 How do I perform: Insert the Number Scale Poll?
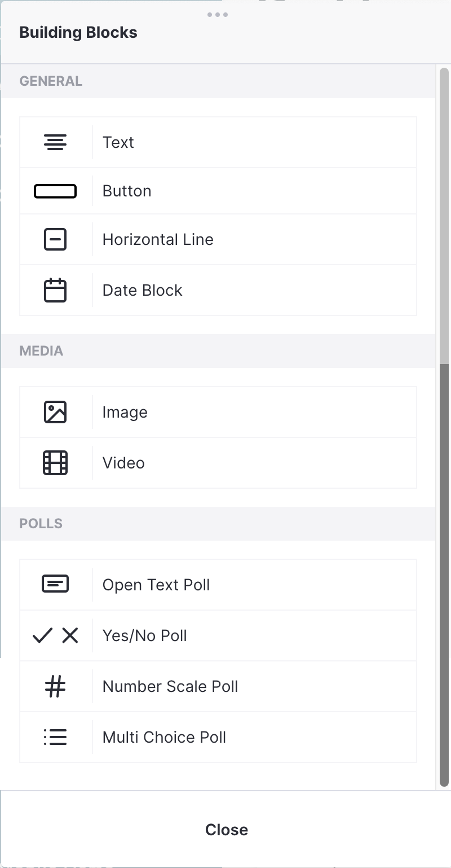218,686
